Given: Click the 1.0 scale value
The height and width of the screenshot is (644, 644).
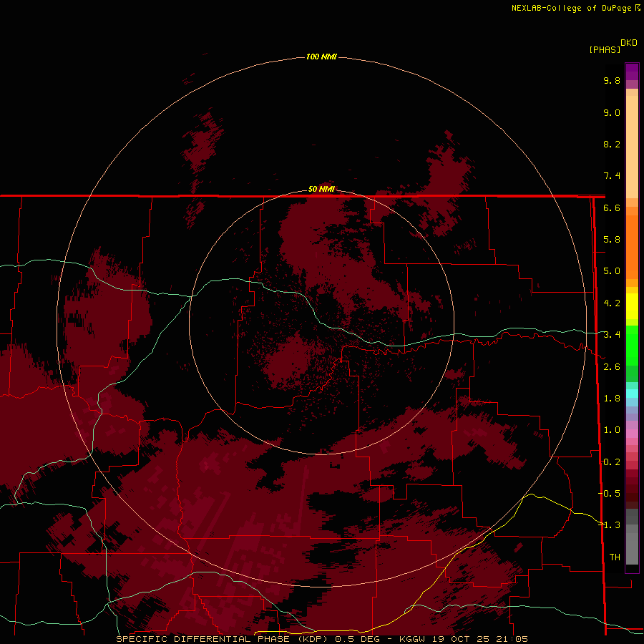Looking at the screenshot, I should [x=612, y=430].
